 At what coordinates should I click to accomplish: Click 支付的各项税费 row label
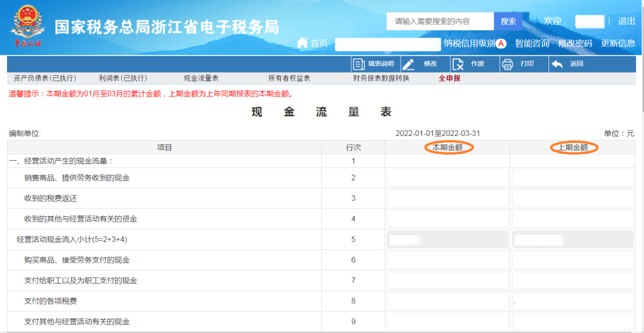tap(51, 301)
